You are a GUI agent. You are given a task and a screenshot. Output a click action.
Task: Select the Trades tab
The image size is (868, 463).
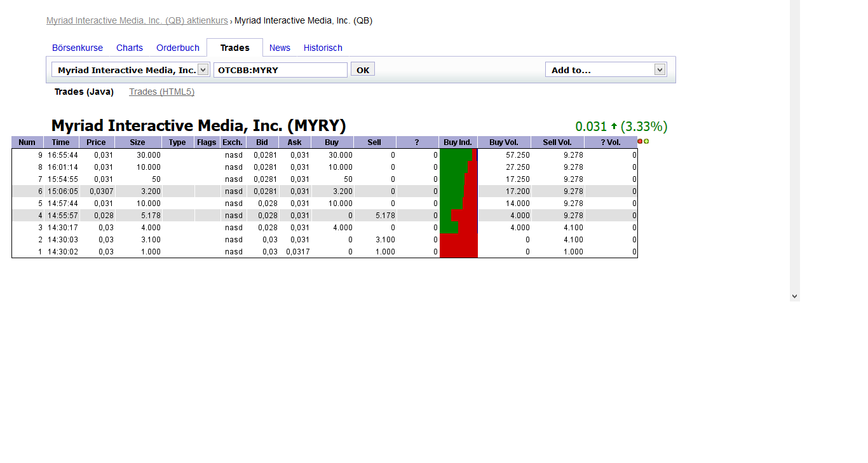pyautogui.click(x=234, y=48)
